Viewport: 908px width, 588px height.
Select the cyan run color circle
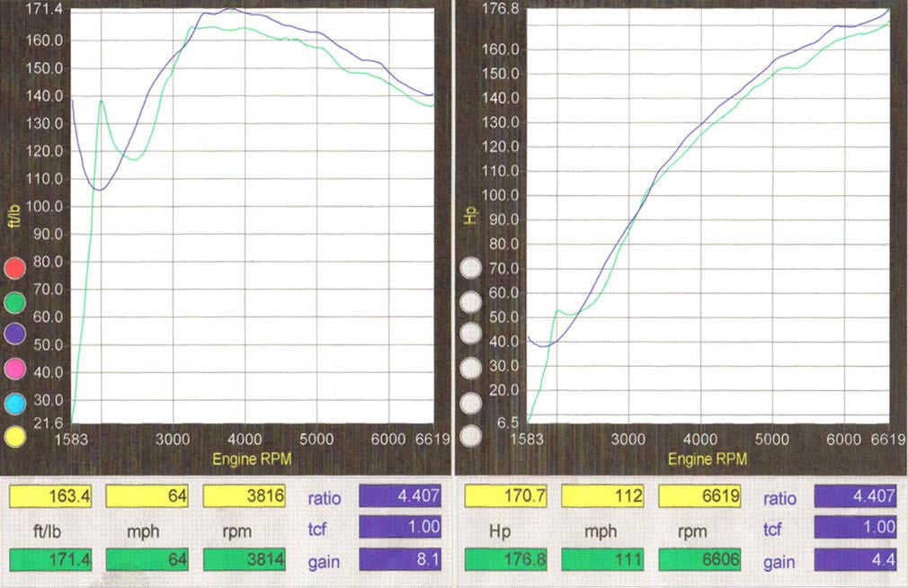tap(16, 402)
